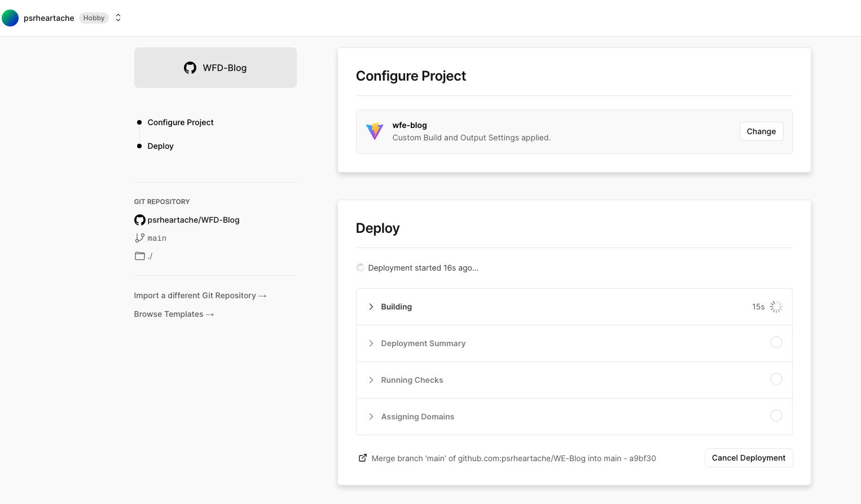Click the Running Checks status circle

776,379
